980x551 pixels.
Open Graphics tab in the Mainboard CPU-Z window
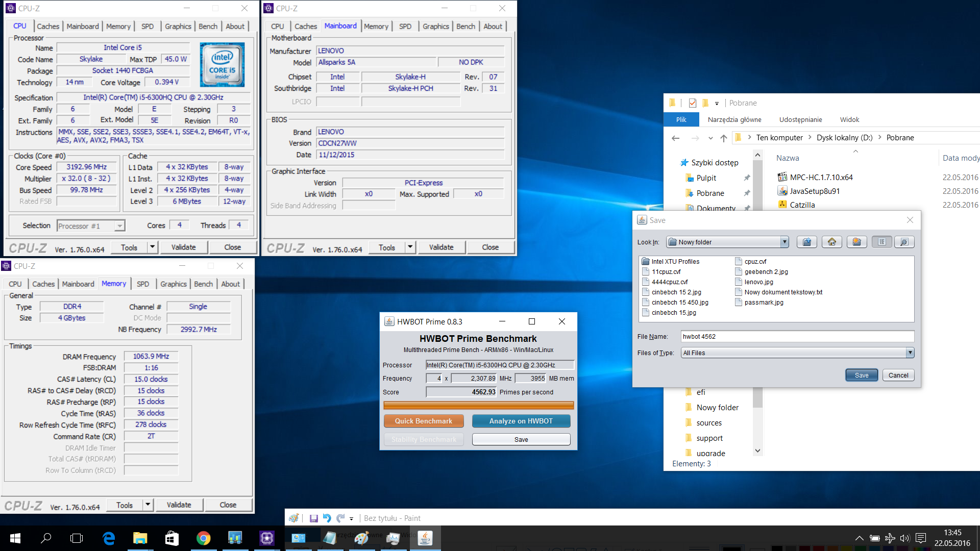(435, 27)
